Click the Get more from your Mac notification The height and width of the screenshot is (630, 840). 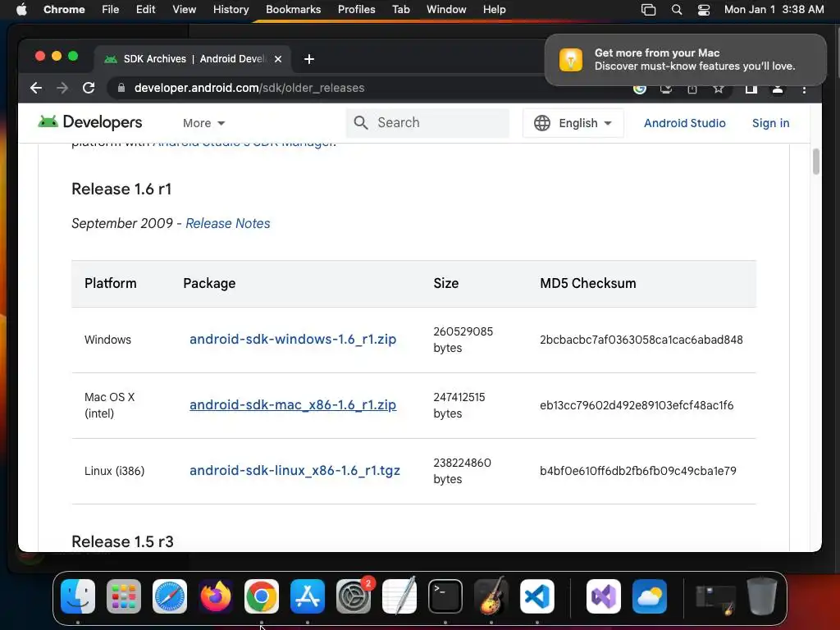[685, 60]
